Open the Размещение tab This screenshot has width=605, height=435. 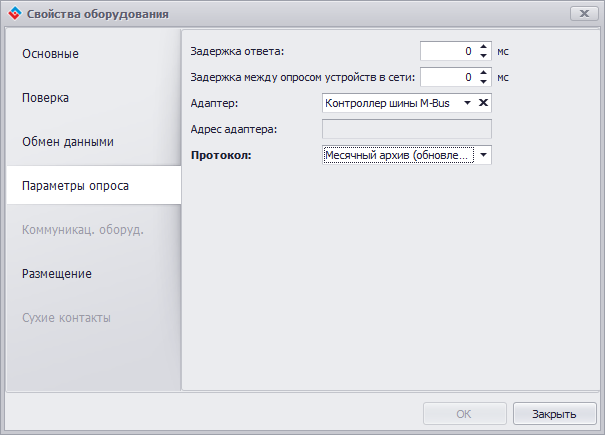pos(57,274)
